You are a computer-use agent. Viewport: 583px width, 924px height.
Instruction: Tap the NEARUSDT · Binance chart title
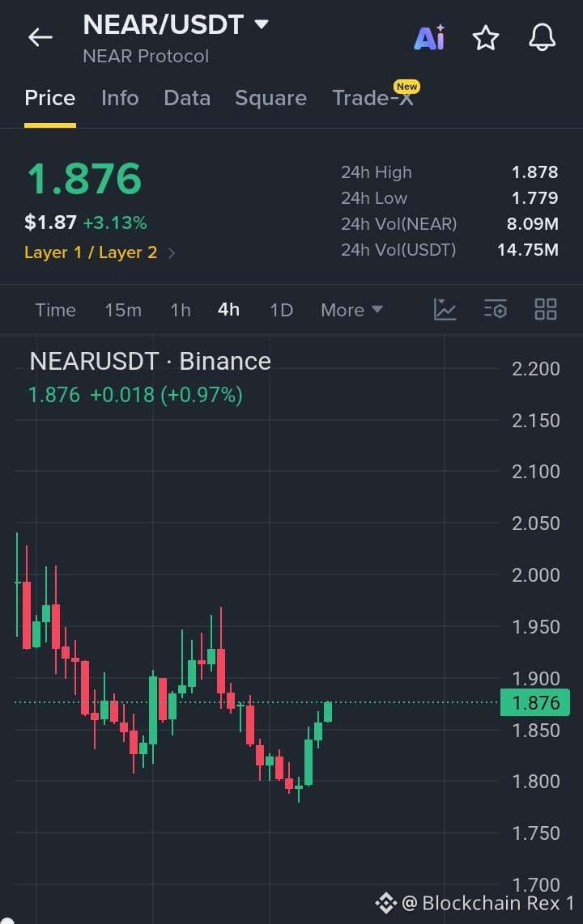tap(151, 361)
